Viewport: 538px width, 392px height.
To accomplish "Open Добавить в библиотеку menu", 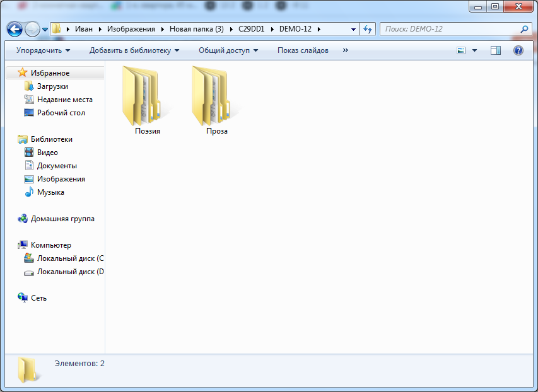I will [134, 50].
